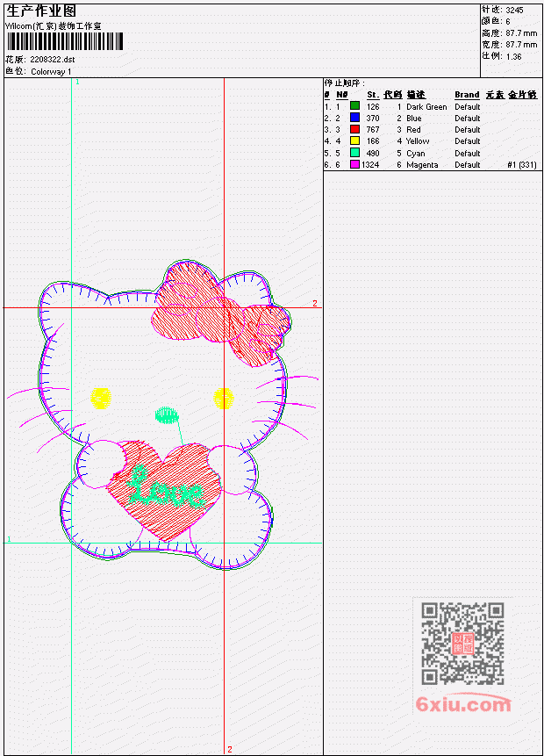Click stitch count 1324 in row 6
Screen dimensions: 544x756
[370, 165]
